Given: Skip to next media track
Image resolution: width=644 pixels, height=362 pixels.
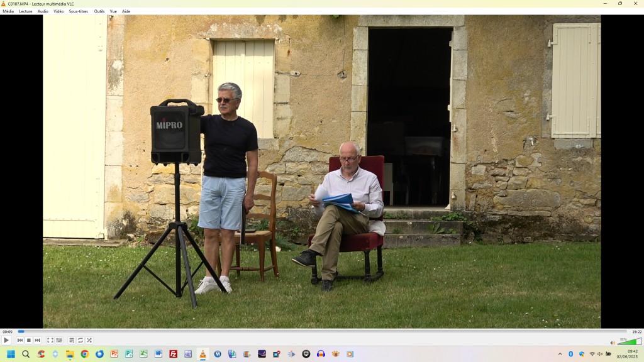Looking at the screenshot, I should pyautogui.click(x=38, y=340).
